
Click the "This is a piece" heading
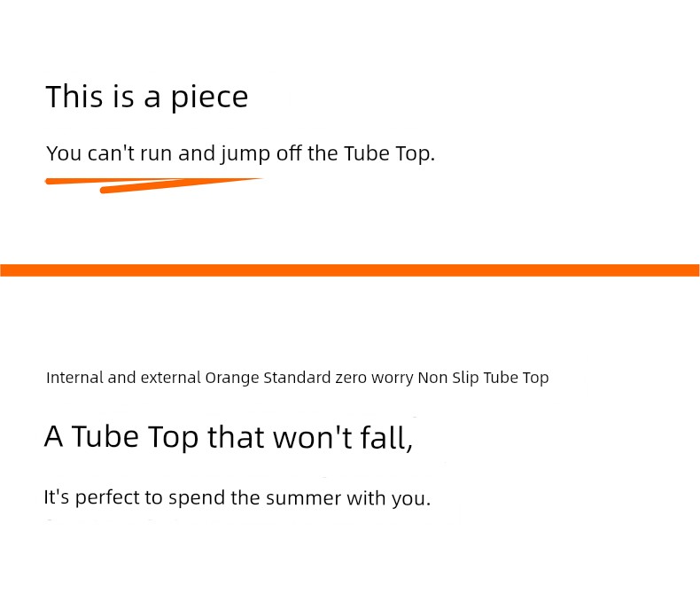[x=147, y=97]
